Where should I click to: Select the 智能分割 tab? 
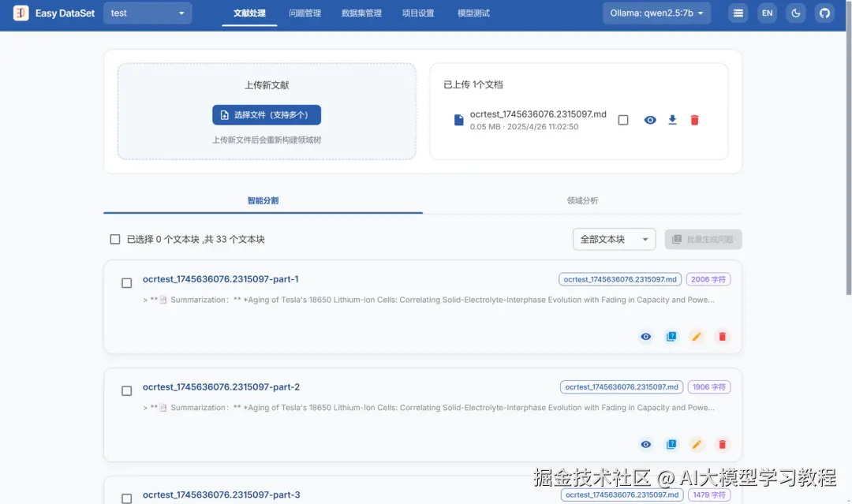coord(263,200)
